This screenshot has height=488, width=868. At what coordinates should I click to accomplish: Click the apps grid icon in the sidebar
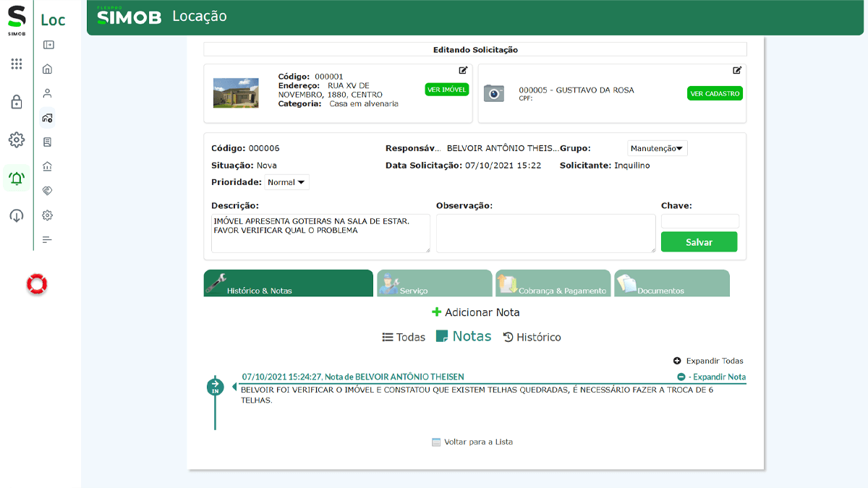tap(16, 64)
